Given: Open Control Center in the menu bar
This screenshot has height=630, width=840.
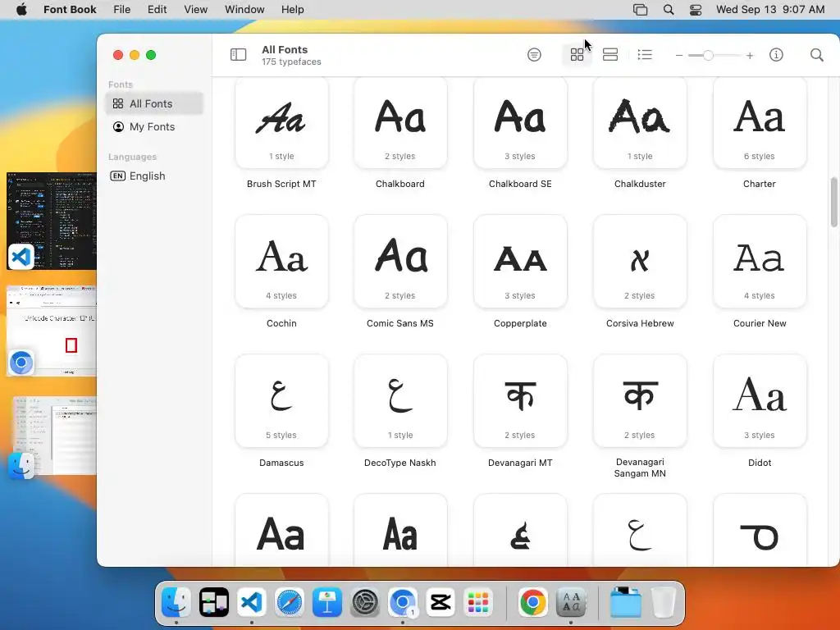Looking at the screenshot, I should 696,10.
